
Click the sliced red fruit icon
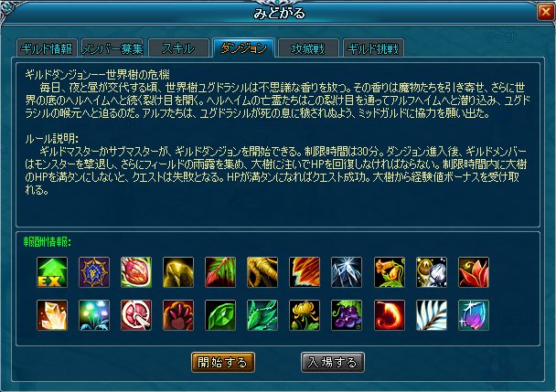(x=136, y=315)
